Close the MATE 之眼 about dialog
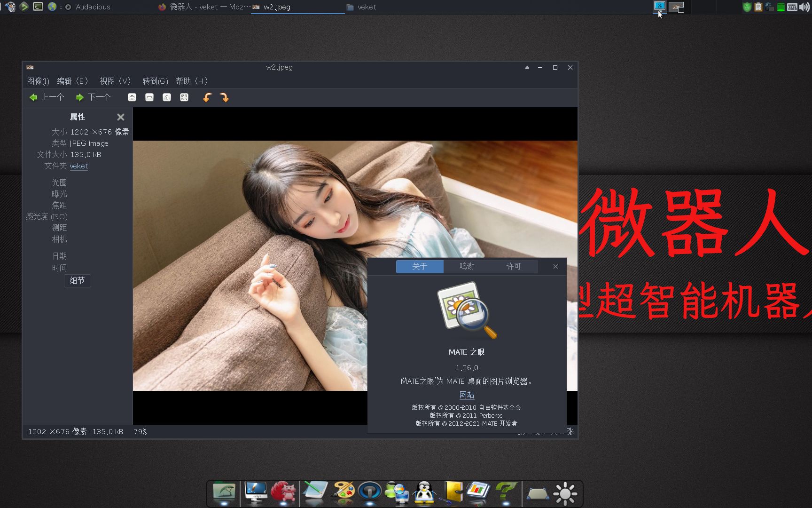The height and width of the screenshot is (508, 812). [x=555, y=267]
